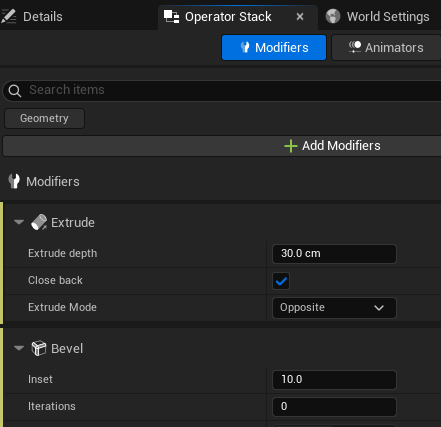
Task: Click the Modifiers toggle button
Action: pos(274,48)
